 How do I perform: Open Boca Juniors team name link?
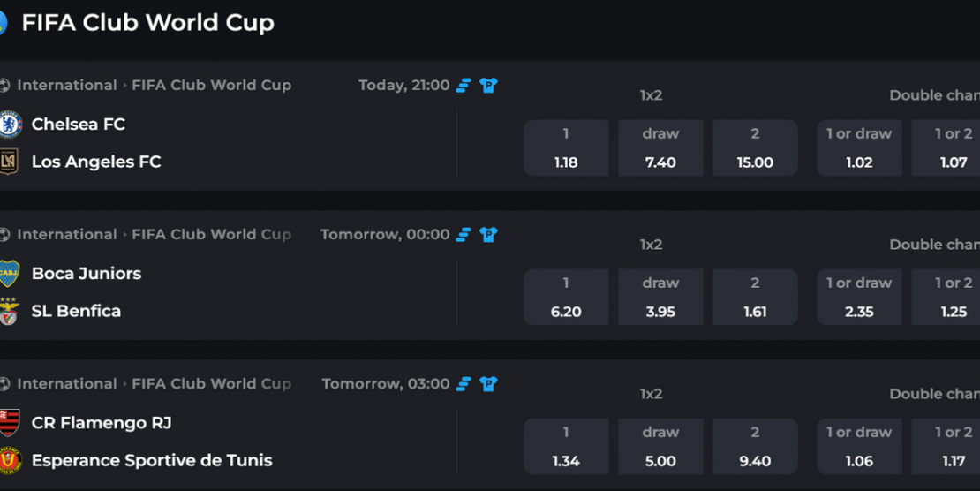pyautogui.click(x=87, y=274)
